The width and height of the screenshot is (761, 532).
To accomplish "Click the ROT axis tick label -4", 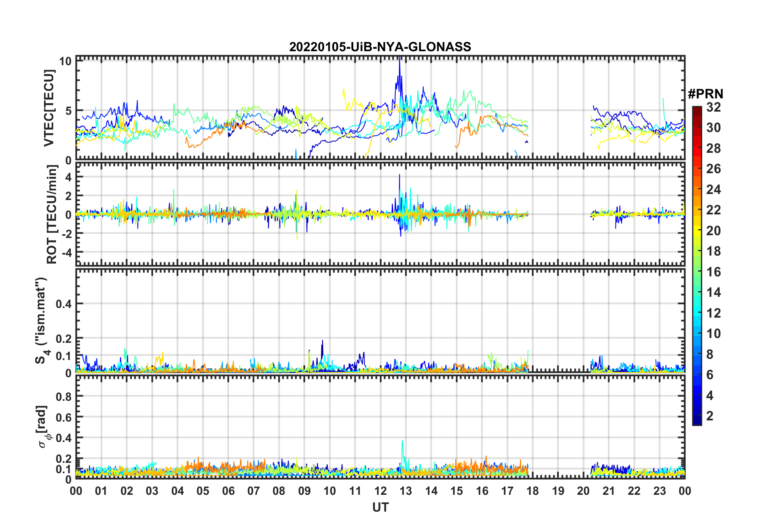I will (x=66, y=252).
